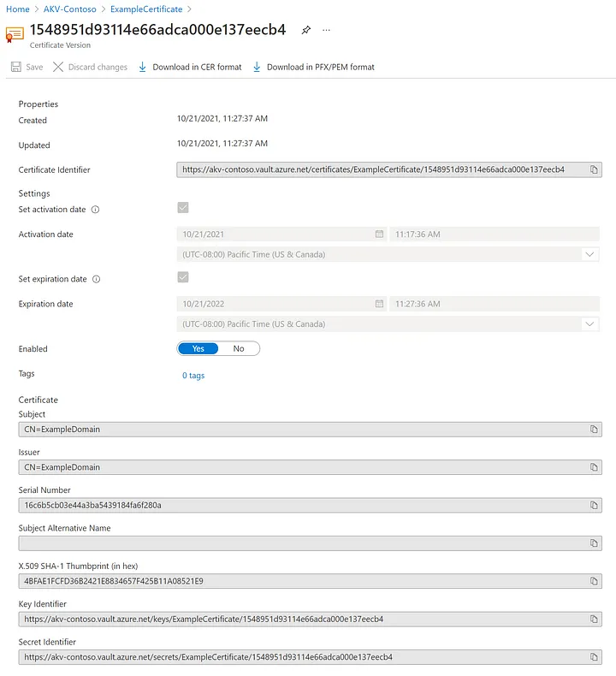The height and width of the screenshot is (676, 616).
Task: Click the certificate version title text
Action: [x=157, y=29]
